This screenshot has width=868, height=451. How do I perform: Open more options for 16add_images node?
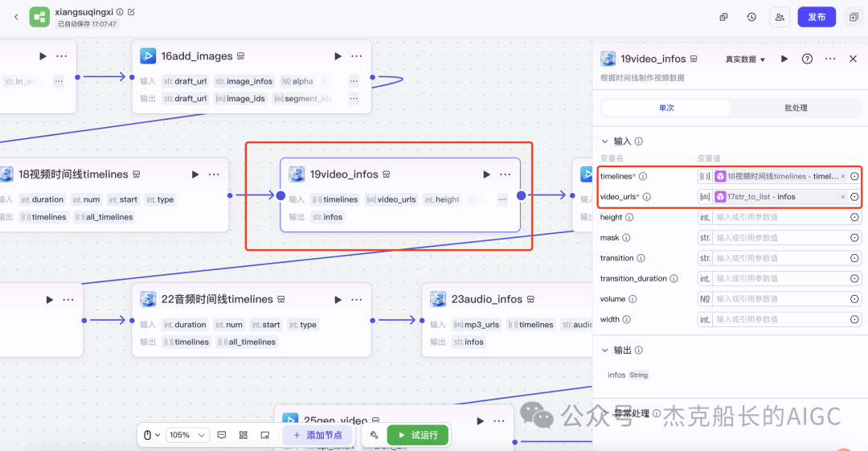point(357,56)
